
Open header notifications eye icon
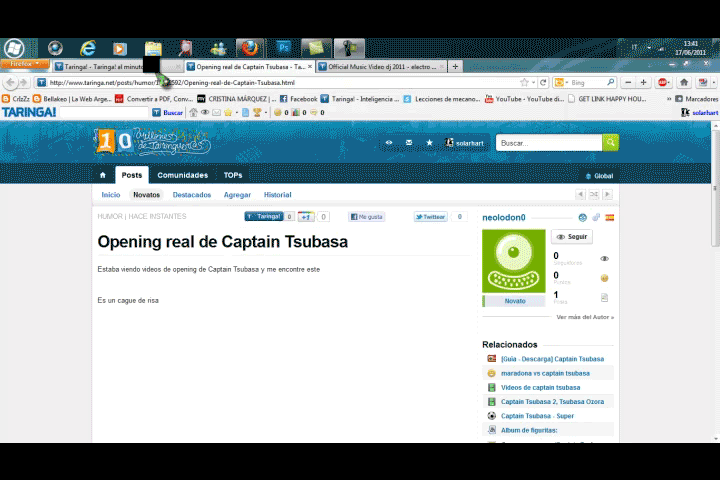click(x=389, y=143)
